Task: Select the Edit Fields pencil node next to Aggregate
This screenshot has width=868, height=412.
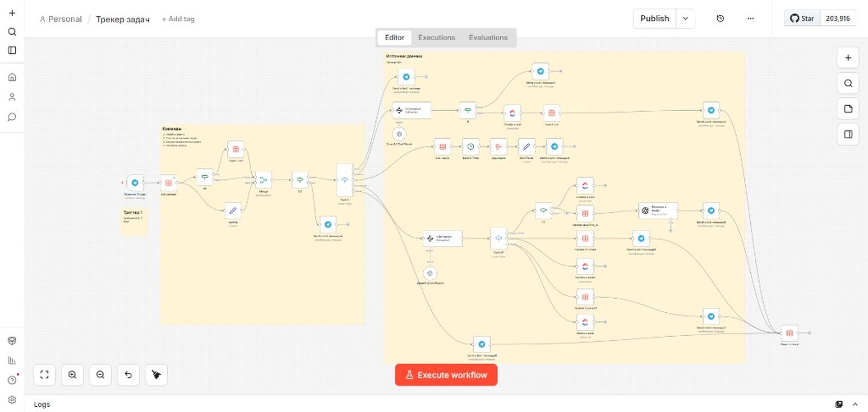Action: point(526,146)
